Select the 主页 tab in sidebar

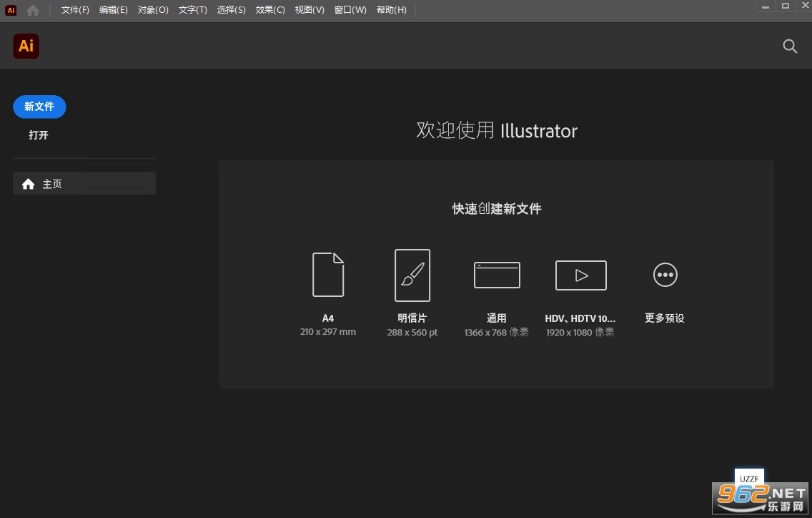(x=84, y=184)
